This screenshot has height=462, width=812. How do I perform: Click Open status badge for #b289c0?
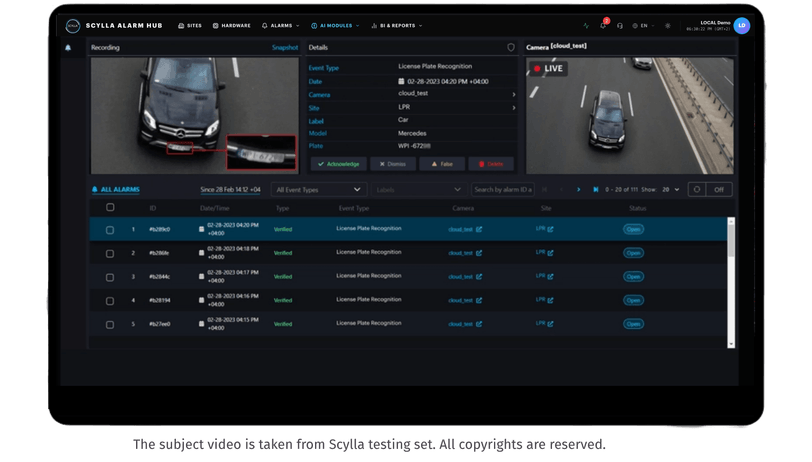633,229
